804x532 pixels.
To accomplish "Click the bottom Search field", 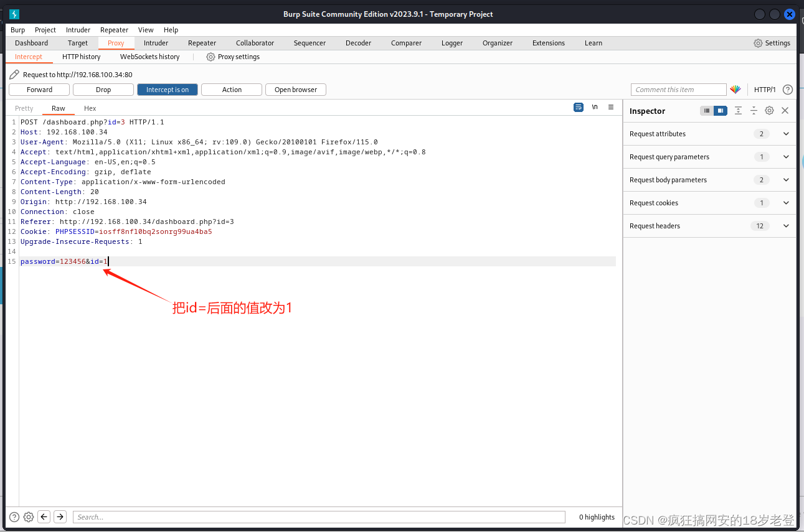I will pyautogui.click(x=319, y=517).
